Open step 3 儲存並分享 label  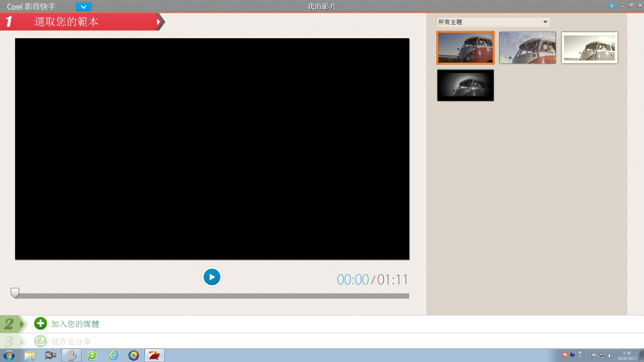click(x=71, y=342)
